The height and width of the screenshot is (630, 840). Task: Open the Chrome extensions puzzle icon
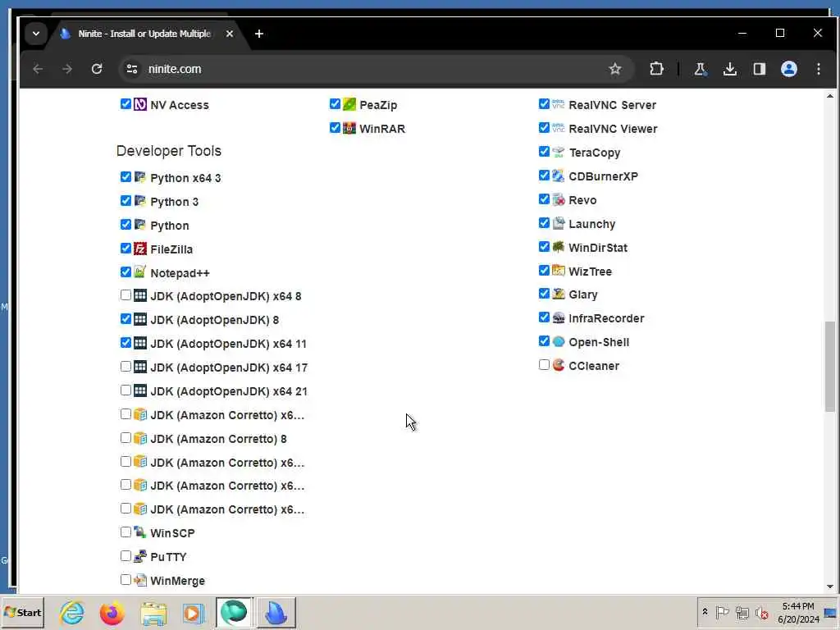(x=656, y=69)
